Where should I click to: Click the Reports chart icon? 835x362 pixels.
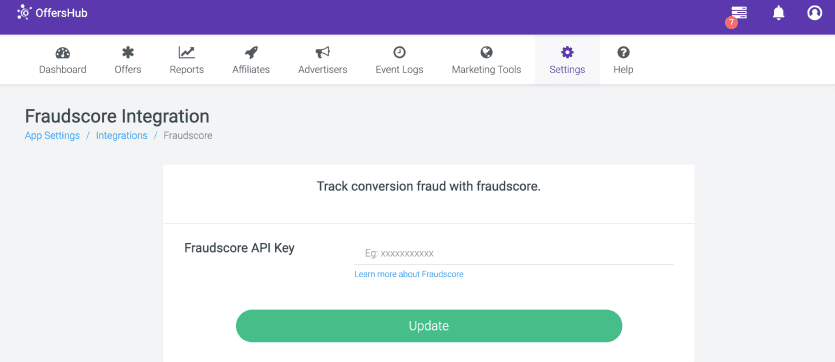click(x=186, y=53)
